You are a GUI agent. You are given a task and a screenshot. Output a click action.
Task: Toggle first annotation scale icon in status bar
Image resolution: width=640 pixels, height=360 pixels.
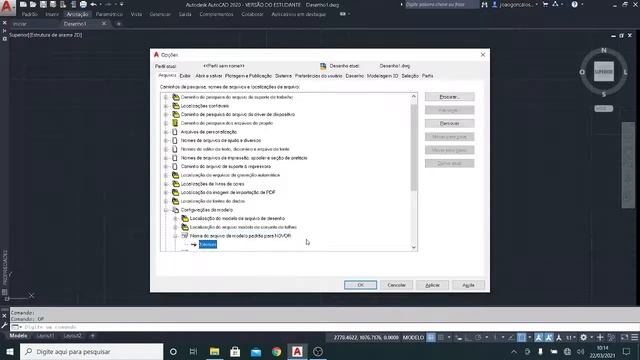(x=539, y=337)
